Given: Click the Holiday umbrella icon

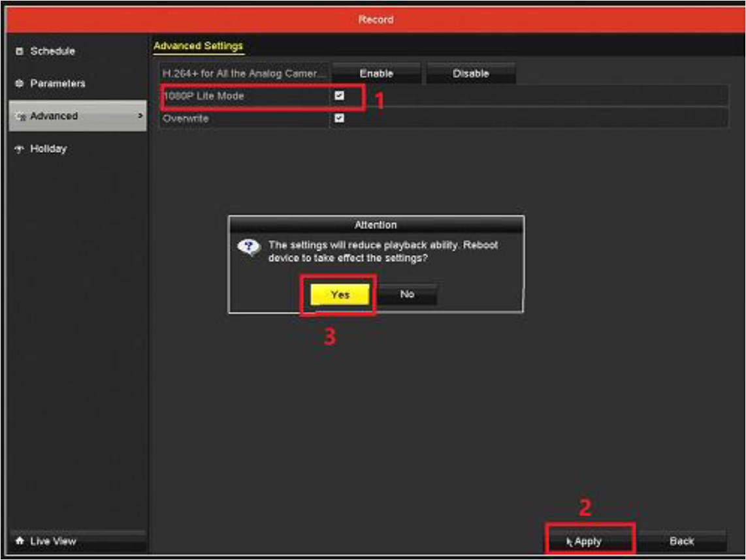Looking at the screenshot, I should (18, 149).
